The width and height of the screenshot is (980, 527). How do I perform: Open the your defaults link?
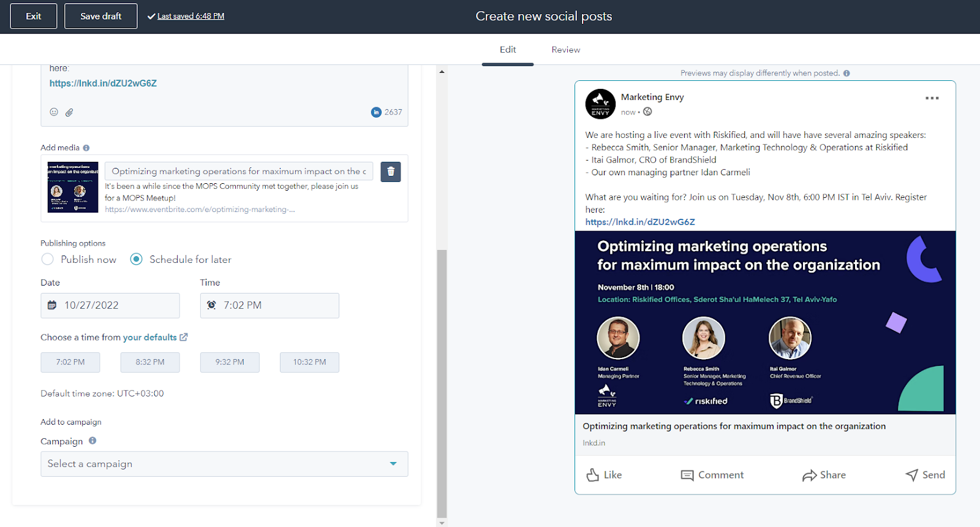click(149, 337)
